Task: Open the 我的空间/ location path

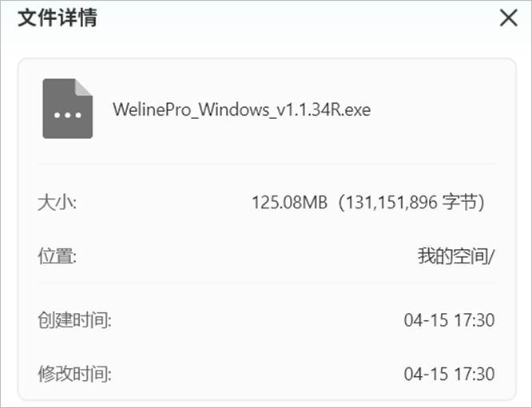Action: [x=456, y=256]
